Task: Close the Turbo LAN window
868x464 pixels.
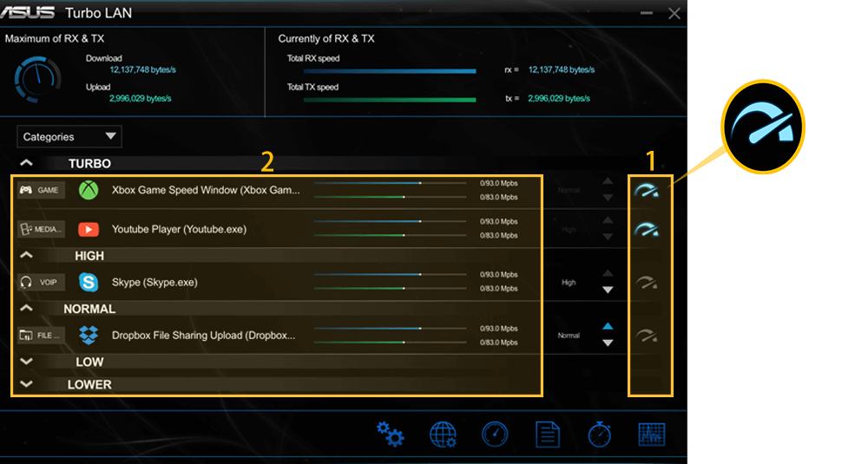Action: tap(674, 13)
